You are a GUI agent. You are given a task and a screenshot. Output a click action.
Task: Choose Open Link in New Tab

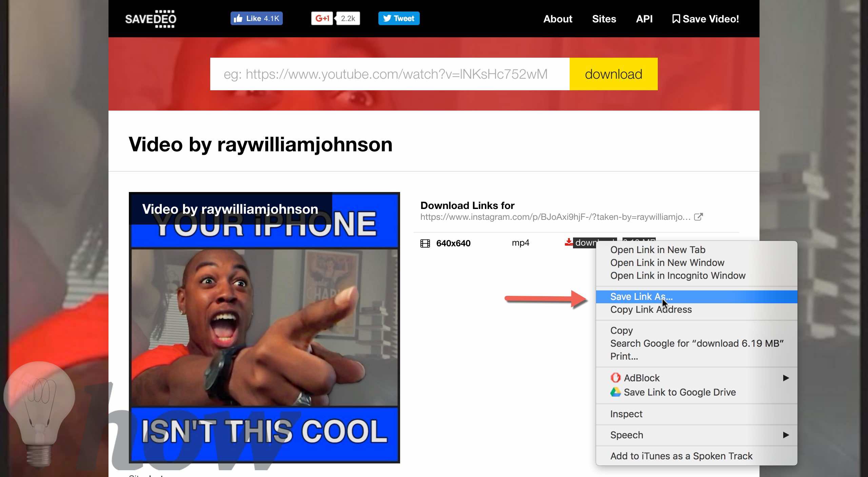pyautogui.click(x=696, y=250)
